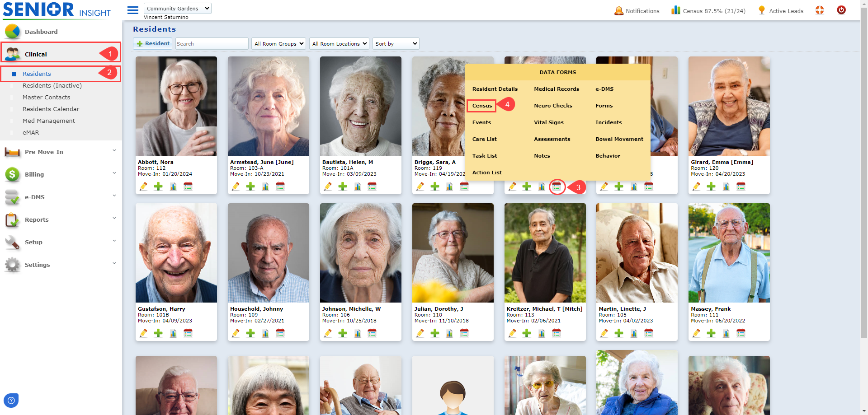Select Bowel Movement in Data Forms popup
The width and height of the screenshot is (868, 415).
point(619,139)
